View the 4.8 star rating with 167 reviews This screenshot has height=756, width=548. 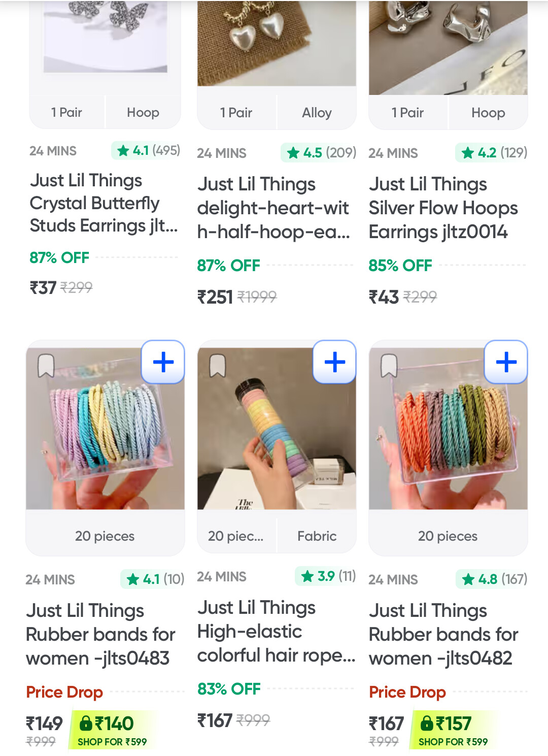click(x=492, y=579)
